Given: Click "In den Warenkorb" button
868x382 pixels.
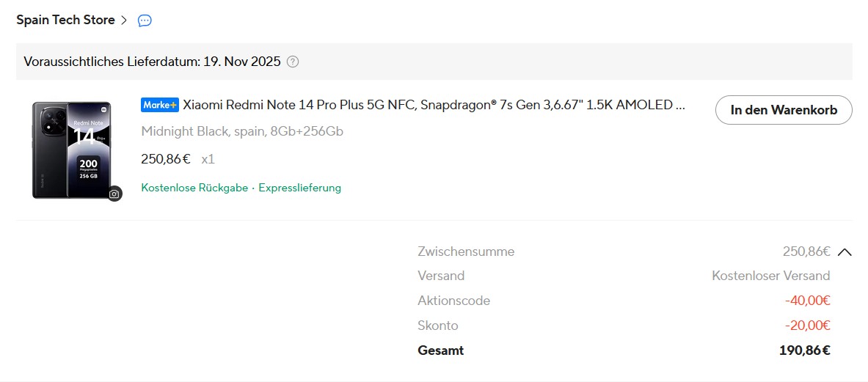Looking at the screenshot, I should click(783, 110).
